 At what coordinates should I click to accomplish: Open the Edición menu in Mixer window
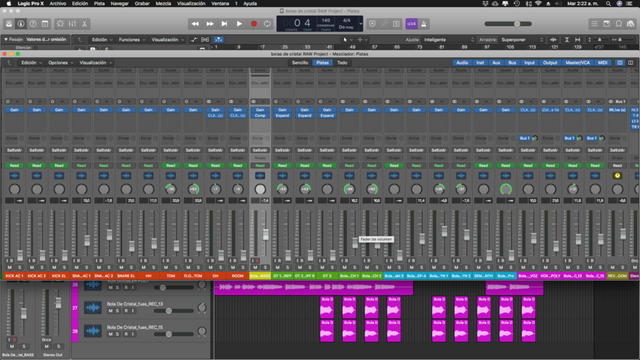(31, 62)
